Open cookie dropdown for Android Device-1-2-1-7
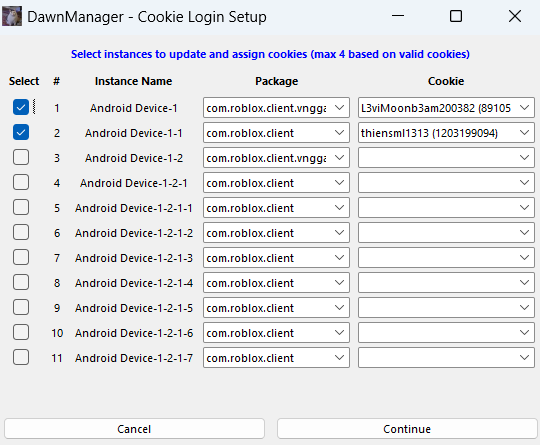Image resolution: width=540 pixels, height=445 pixels. pos(446,358)
